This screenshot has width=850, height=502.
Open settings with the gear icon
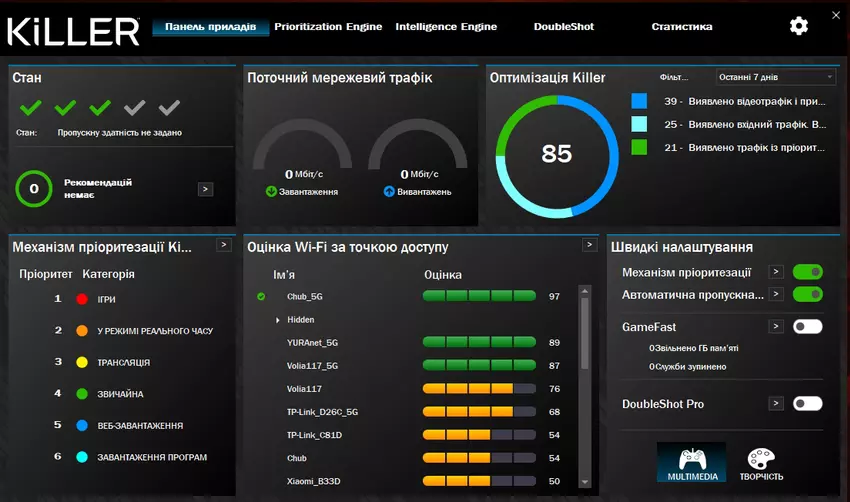pos(798,27)
